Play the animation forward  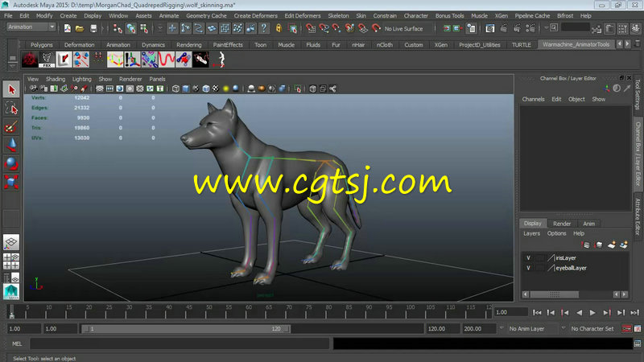coord(592,313)
